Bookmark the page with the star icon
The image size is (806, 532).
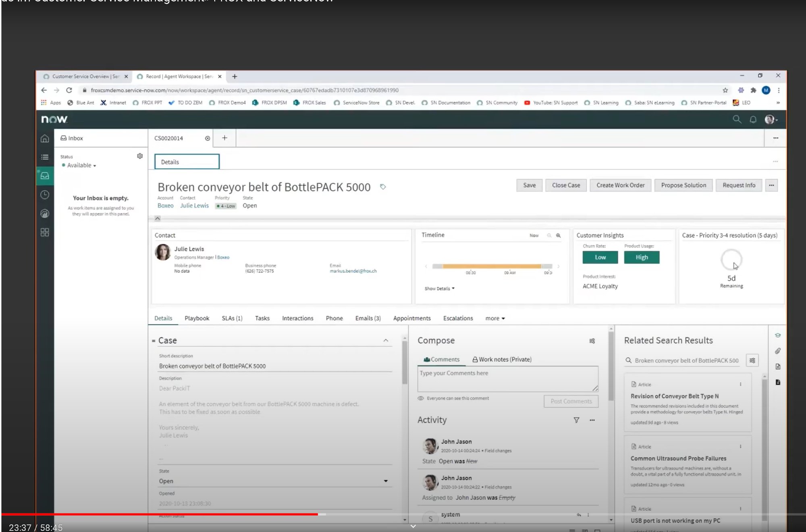[x=725, y=90]
